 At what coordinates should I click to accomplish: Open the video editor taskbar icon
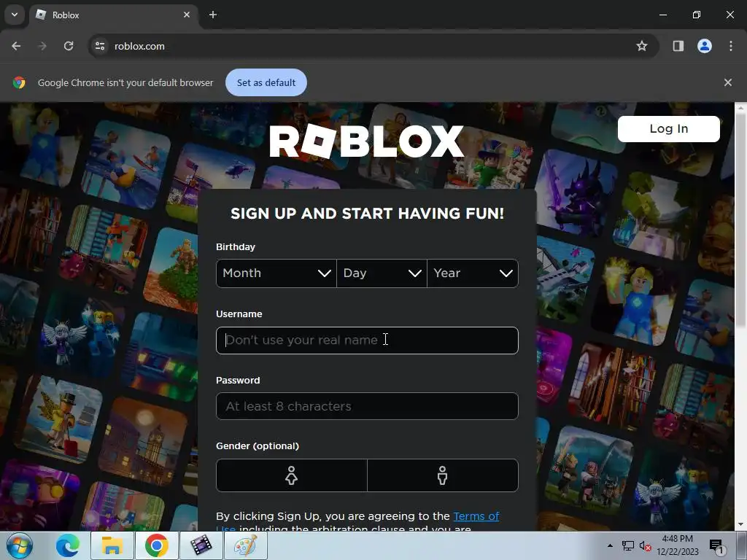click(201, 545)
